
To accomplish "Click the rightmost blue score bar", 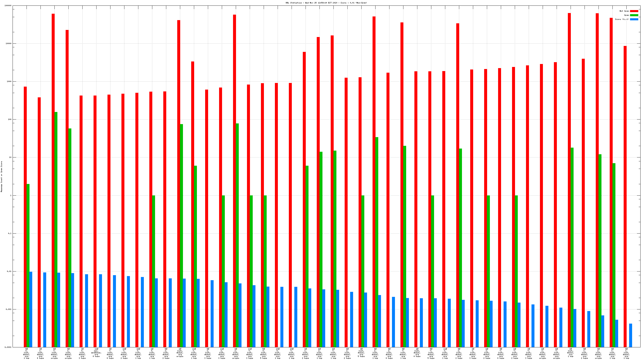I will point(631,335).
